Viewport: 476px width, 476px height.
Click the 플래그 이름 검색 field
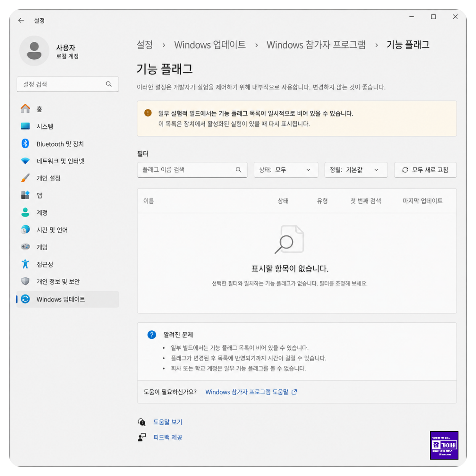click(192, 170)
